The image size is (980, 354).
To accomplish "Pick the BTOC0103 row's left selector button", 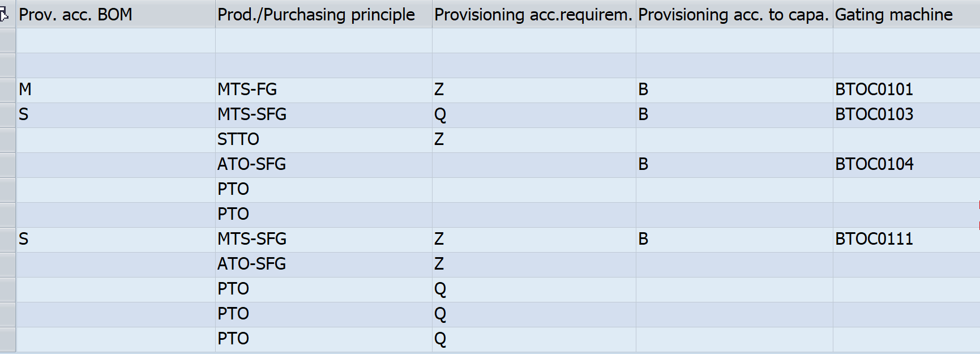I will [x=7, y=115].
